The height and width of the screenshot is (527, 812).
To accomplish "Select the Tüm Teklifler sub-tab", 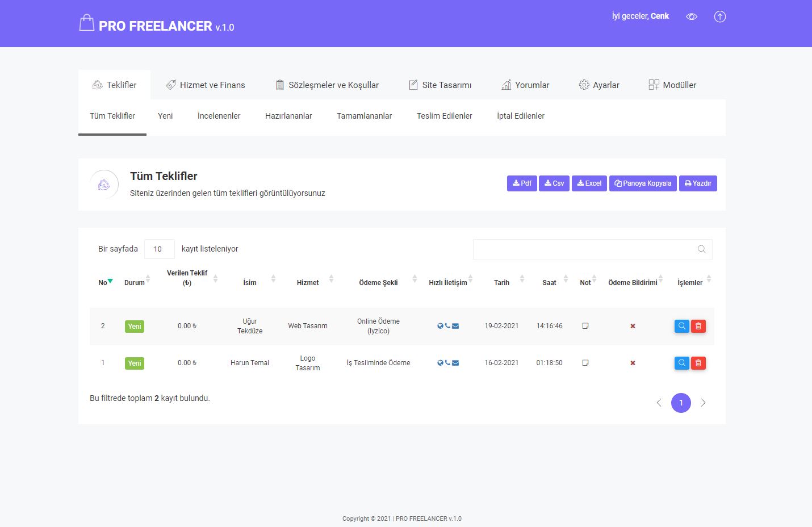I will tap(112, 116).
